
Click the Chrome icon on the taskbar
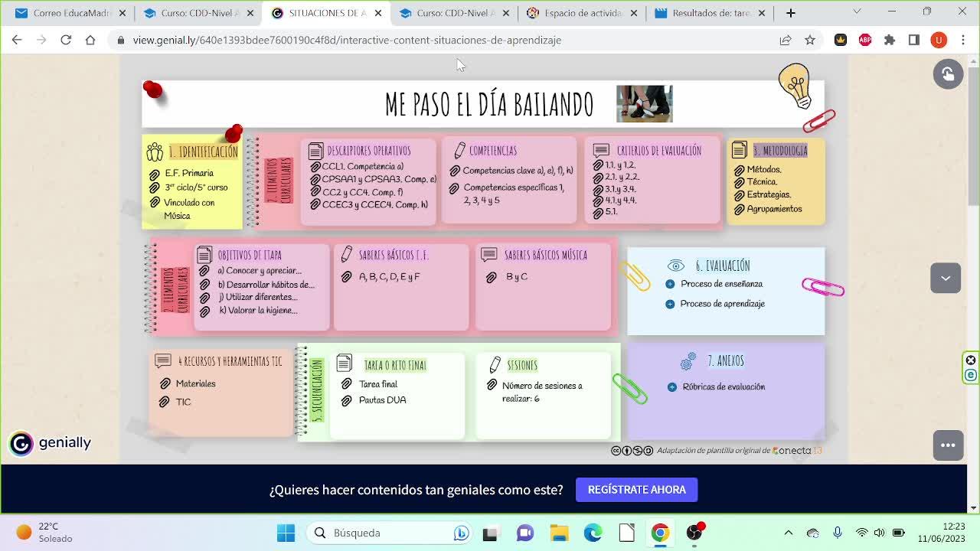[x=660, y=533]
